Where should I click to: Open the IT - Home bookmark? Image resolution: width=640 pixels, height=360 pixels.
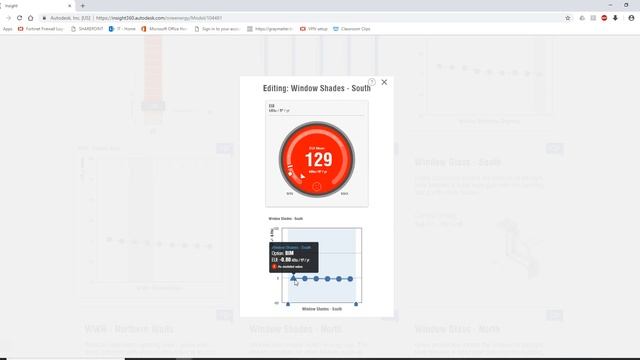click(122, 29)
